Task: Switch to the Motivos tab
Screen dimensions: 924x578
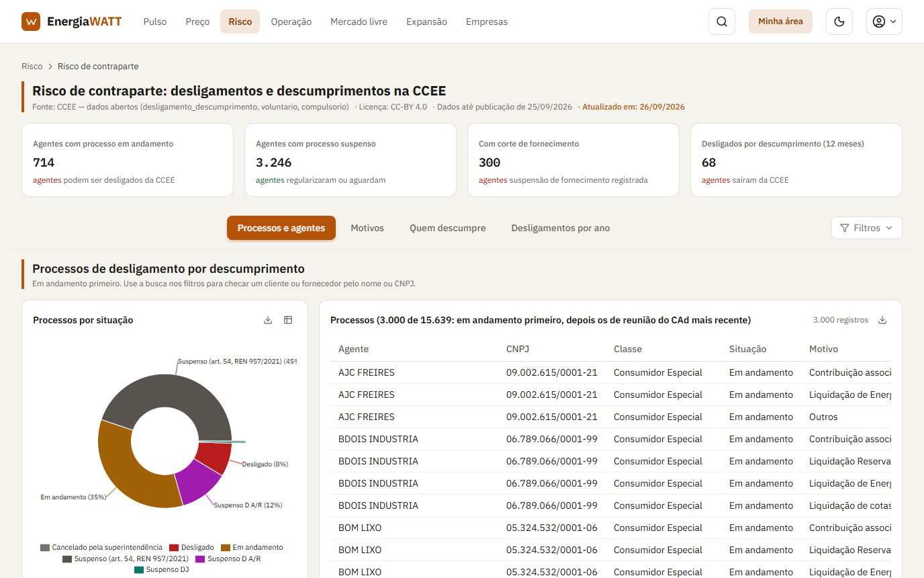Action: click(367, 228)
